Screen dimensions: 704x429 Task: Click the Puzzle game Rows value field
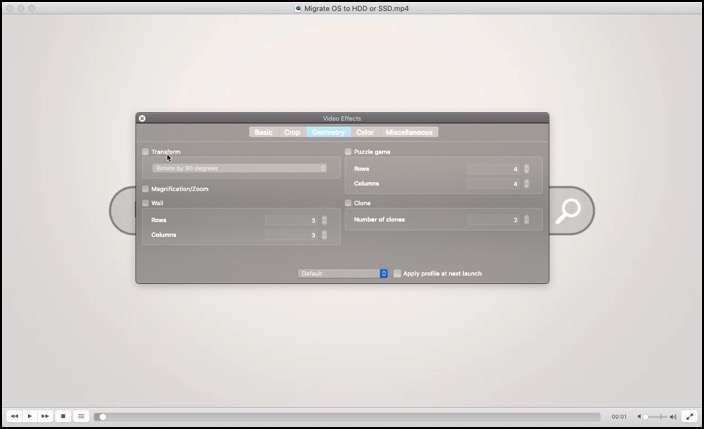[x=494, y=169]
